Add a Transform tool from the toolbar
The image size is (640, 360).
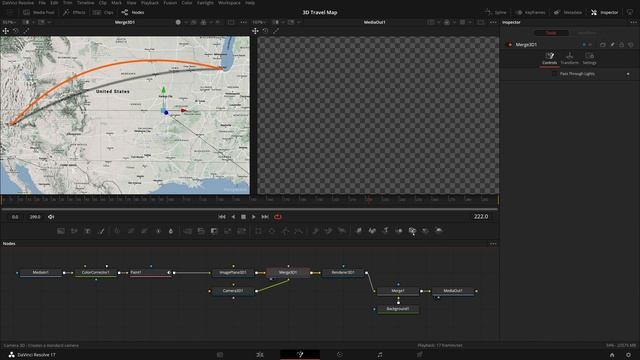pyautogui.click(x=242, y=231)
